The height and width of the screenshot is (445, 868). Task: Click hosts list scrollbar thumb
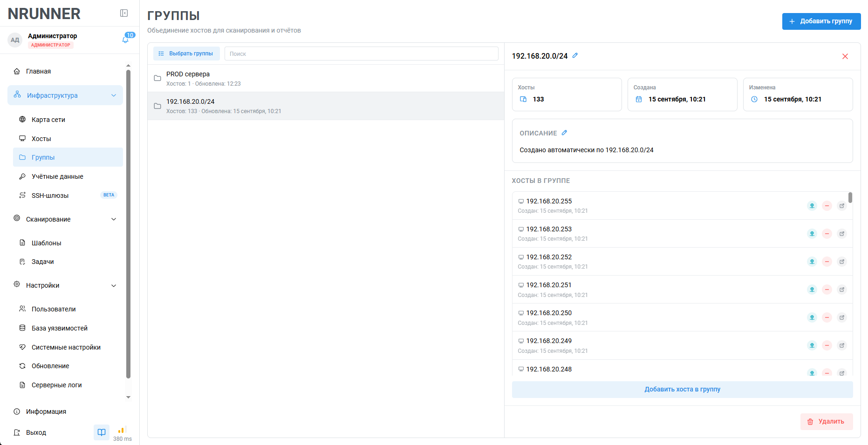coord(850,197)
